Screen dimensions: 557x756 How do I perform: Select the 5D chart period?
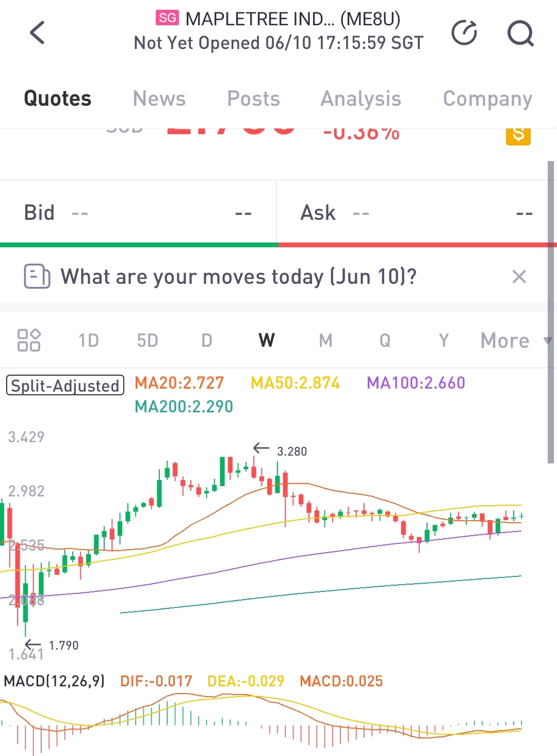coord(148,341)
